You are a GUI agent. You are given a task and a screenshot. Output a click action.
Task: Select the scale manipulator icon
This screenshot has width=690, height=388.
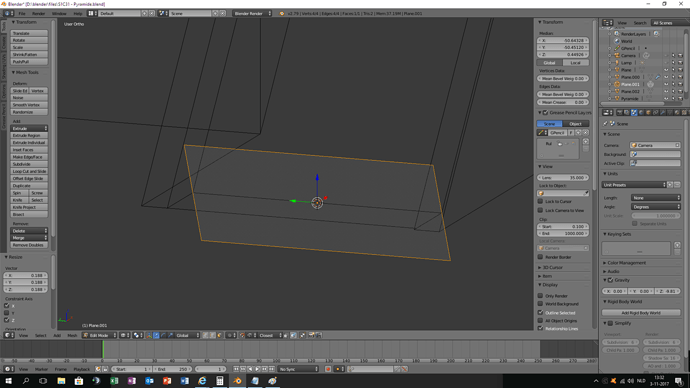tap(170, 335)
